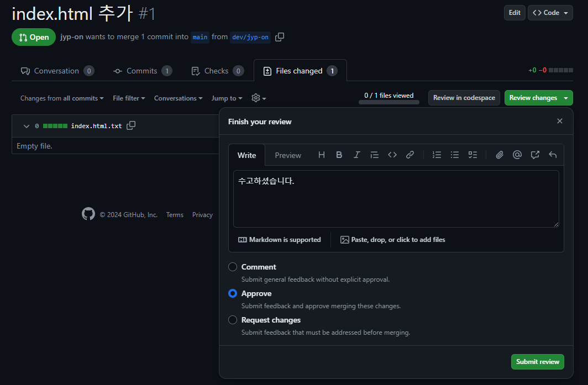The image size is (588, 385).
Task: Insert a quote block
Action: (x=374, y=155)
